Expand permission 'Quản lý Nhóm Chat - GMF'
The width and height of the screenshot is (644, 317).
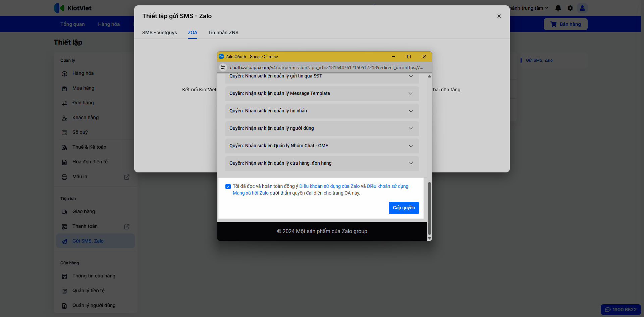411,146
